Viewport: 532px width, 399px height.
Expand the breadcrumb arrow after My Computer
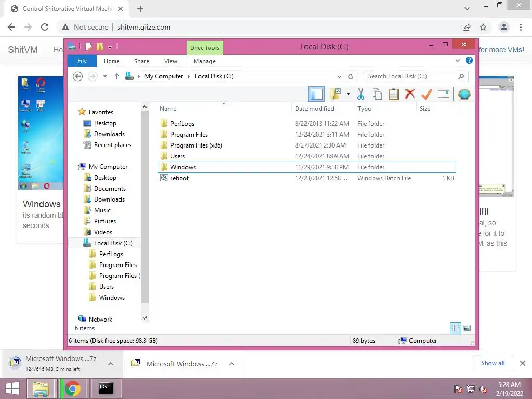coord(189,76)
